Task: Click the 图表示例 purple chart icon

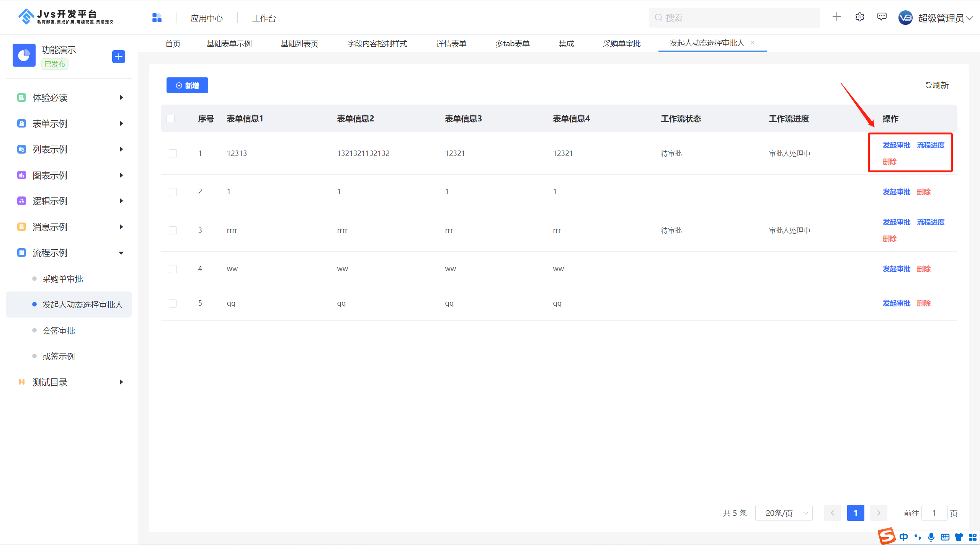Action: coord(21,175)
